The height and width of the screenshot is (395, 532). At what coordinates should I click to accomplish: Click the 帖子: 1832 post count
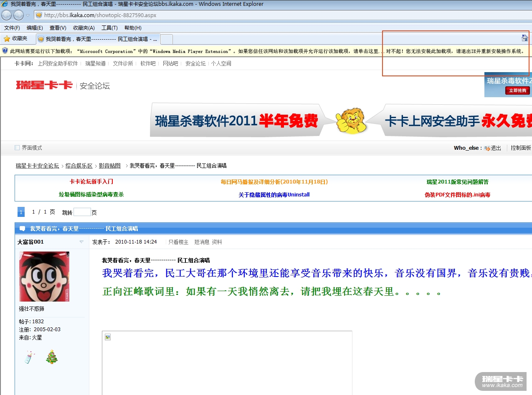pyautogui.click(x=31, y=322)
